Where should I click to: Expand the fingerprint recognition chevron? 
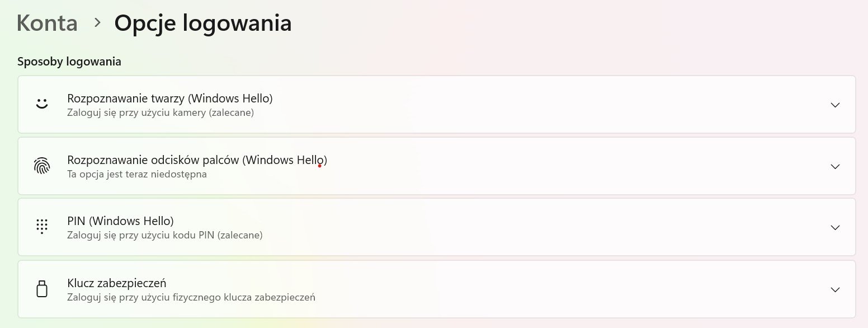click(x=835, y=166)
